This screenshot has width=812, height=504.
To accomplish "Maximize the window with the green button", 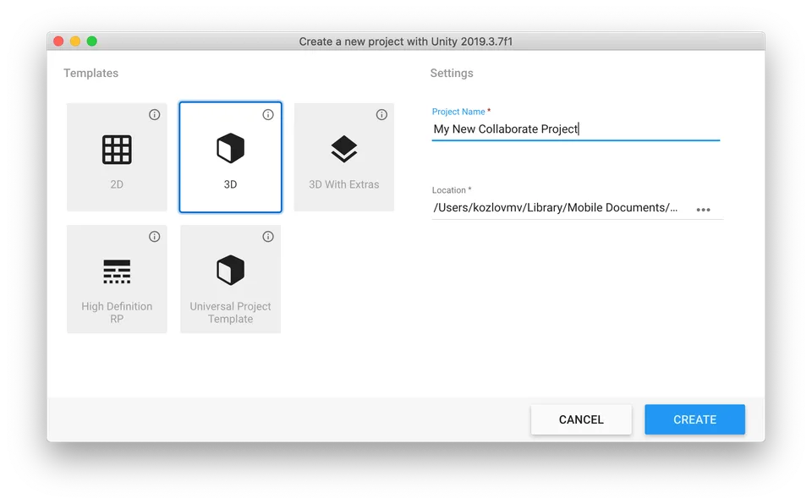I will 92,41.
